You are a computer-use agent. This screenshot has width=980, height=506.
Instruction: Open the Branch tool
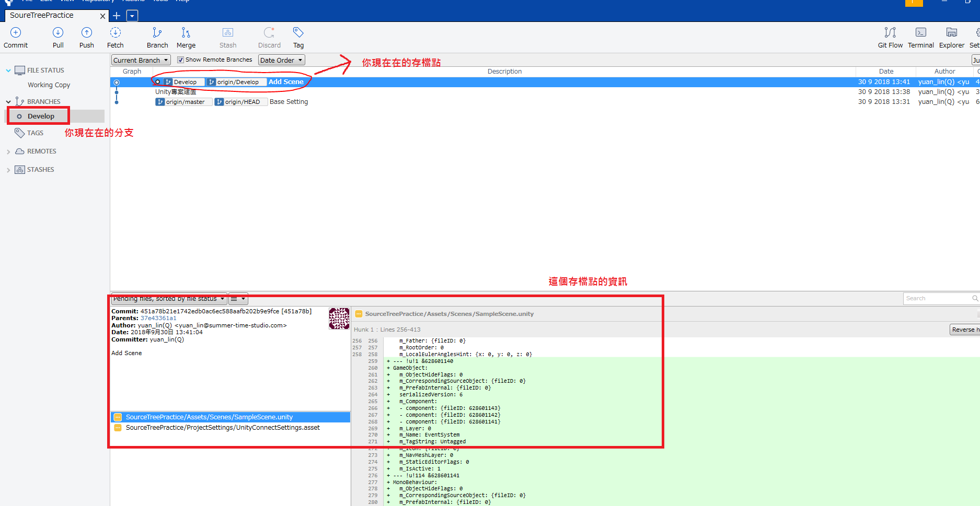(x=157, y=38)
